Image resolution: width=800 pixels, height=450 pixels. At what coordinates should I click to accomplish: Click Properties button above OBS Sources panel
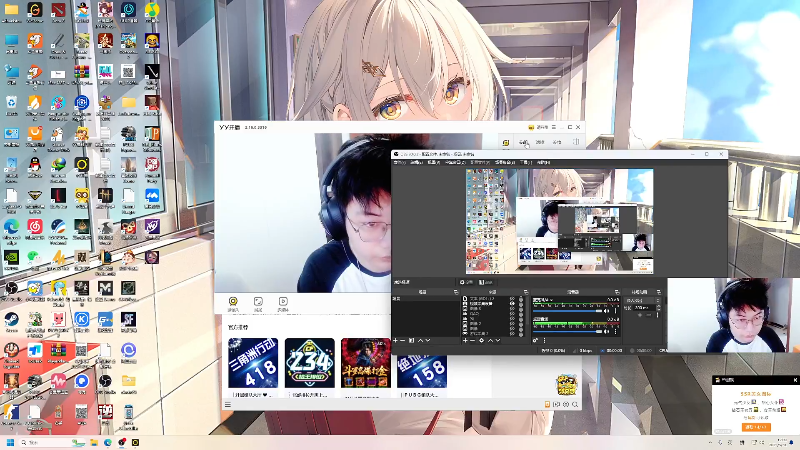(x=466, y=282)
